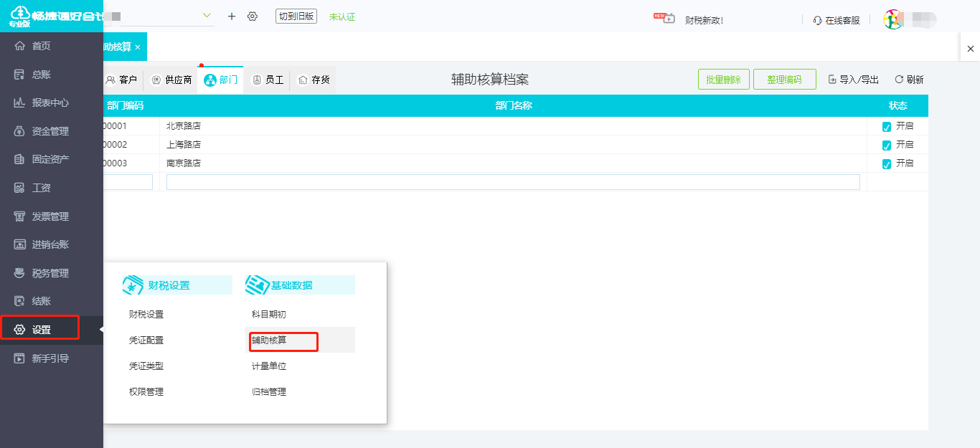Click the 结账 closing icon
The width and height of the screenshot is (980, 448).
coord(19,301)
